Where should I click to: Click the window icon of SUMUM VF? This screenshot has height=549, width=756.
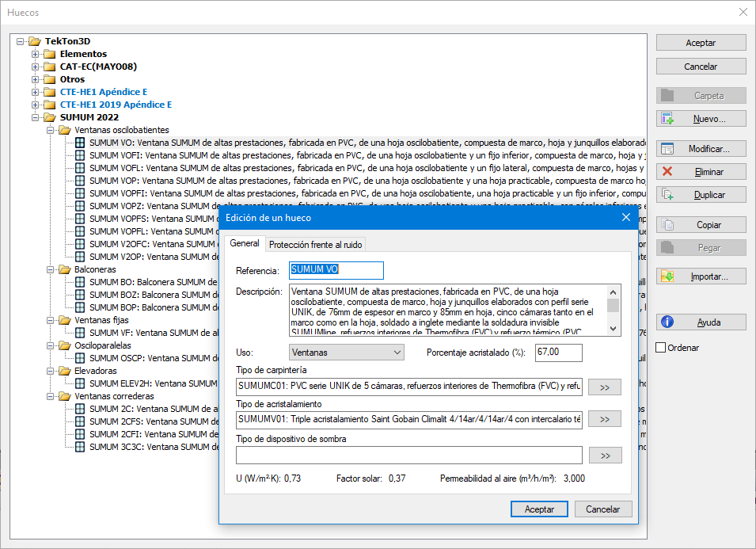[x=80, y=333]
